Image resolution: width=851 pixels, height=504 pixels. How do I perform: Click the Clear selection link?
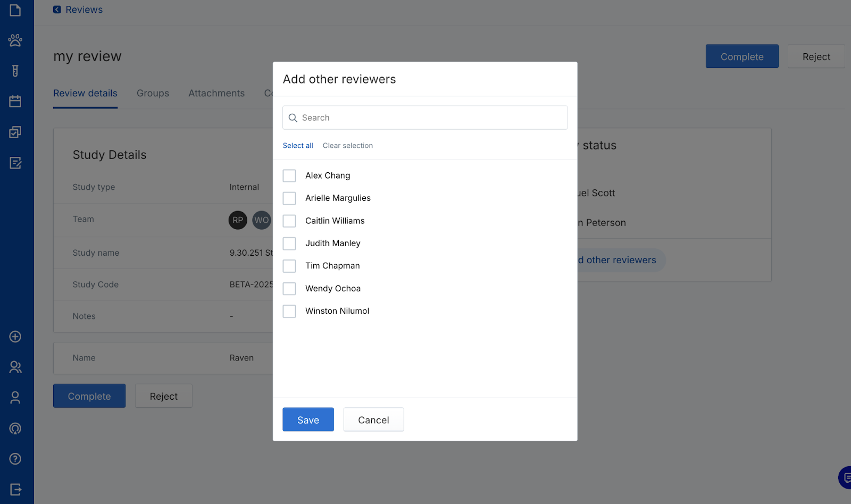[347, 146]
